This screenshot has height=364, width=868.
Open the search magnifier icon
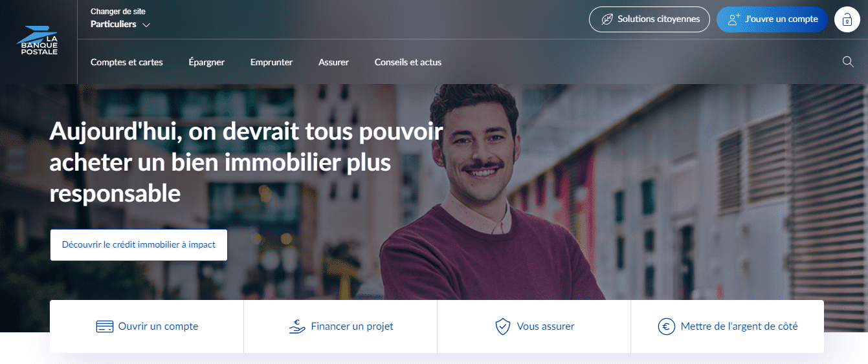coord(847,62)
